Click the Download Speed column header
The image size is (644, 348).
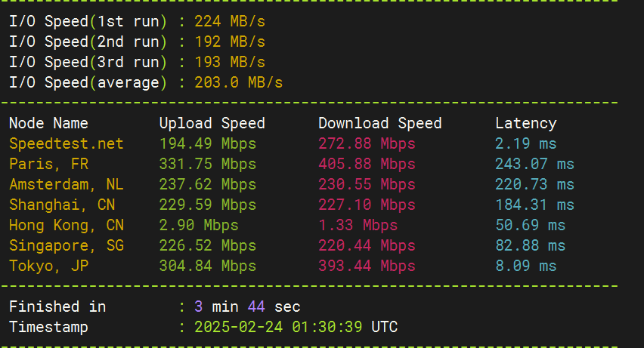coord(379,123)
